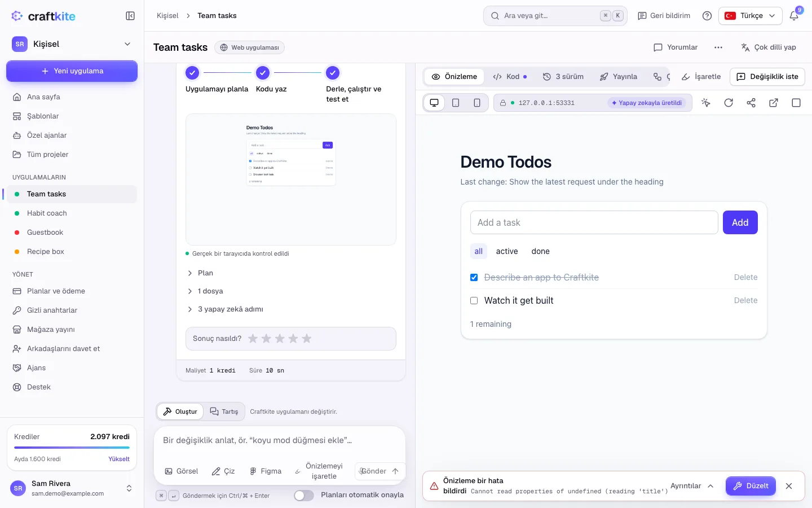Open Ana sayfa from sidebar
The width and height of the screenshot is (812, 508).
[x=72, y=97]
